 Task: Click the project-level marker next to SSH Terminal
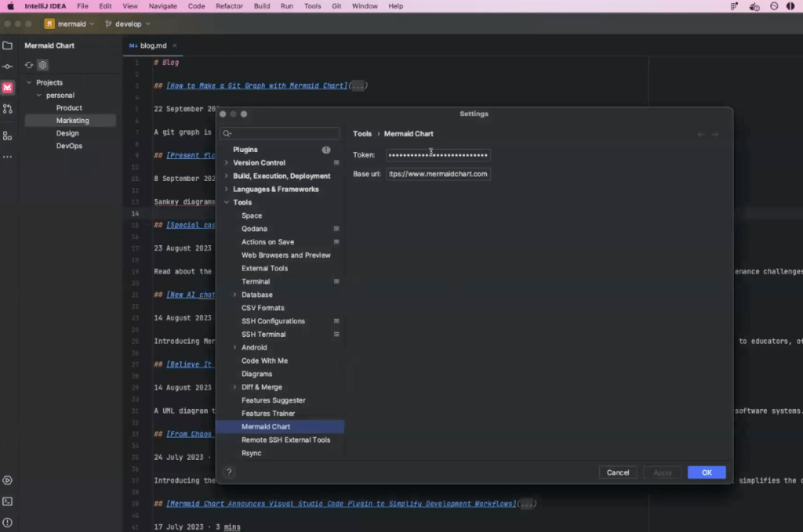tap(336, 334)
